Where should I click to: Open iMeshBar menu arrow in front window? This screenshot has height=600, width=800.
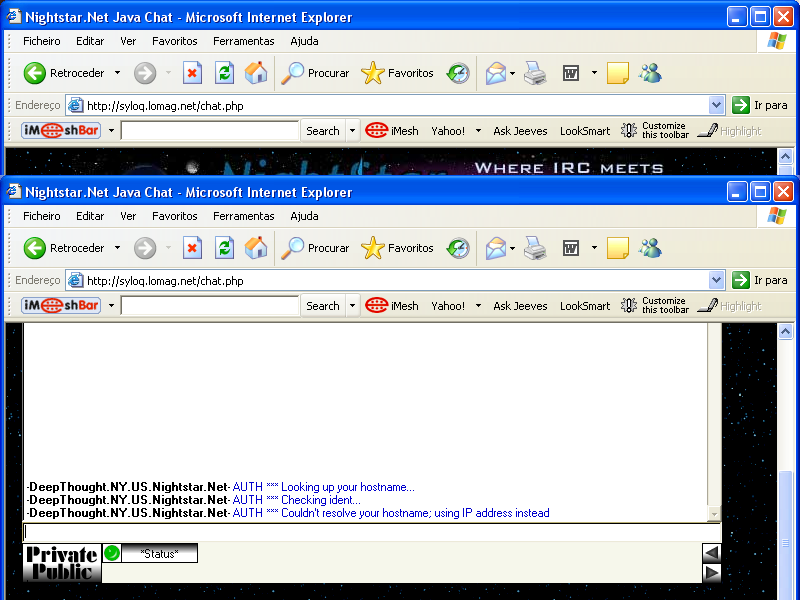coord(111,306)
